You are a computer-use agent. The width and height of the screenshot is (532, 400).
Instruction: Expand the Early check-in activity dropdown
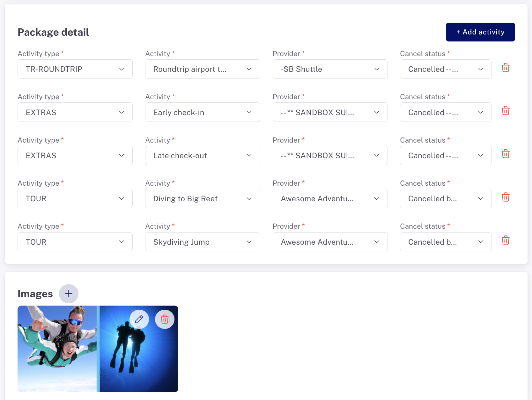pyautogui.click(x=203, y=112)
